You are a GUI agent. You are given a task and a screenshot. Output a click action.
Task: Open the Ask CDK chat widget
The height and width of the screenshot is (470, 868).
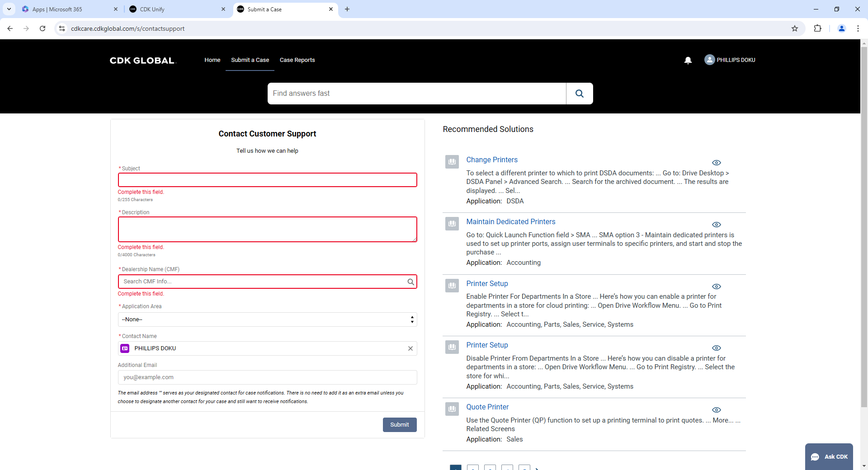(x=829, y=456)
